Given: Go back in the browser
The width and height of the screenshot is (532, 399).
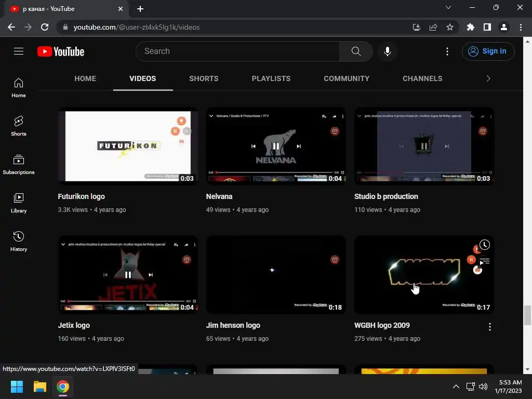Looking at the screenshot, I should click(11, 27).
